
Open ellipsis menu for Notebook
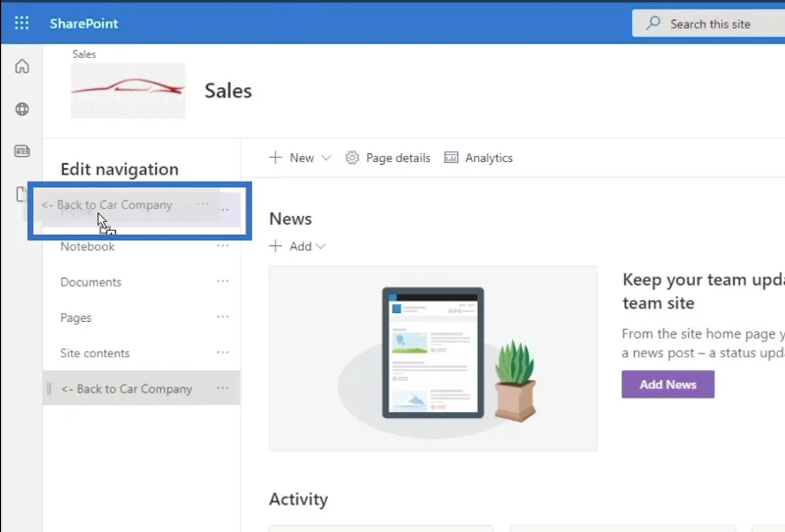point(223,245)
